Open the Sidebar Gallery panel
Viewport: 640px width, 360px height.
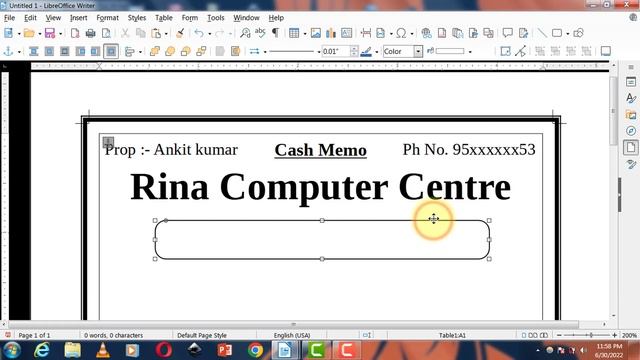pyautogui.click(x=631, y=115)
